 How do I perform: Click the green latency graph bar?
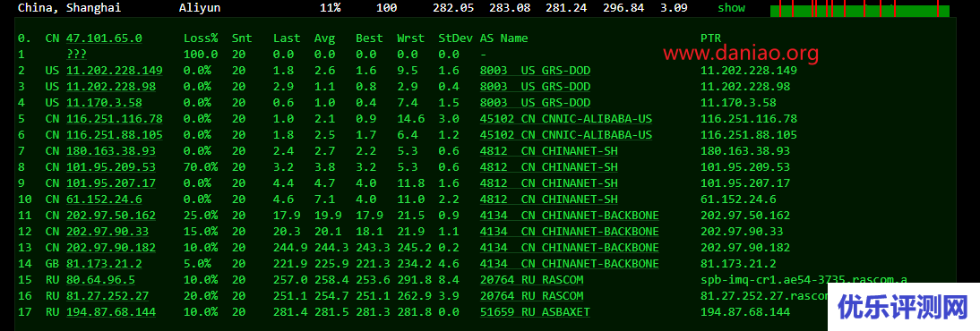click(859, 11)
